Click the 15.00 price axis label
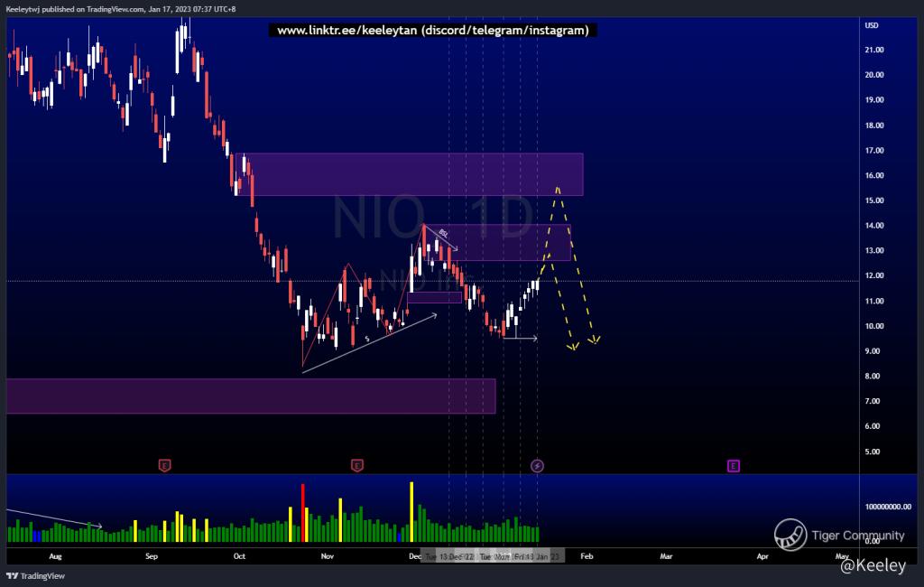The width and height of the screenshot is (924, 587). pyautogui.click(x=873, y=200)
